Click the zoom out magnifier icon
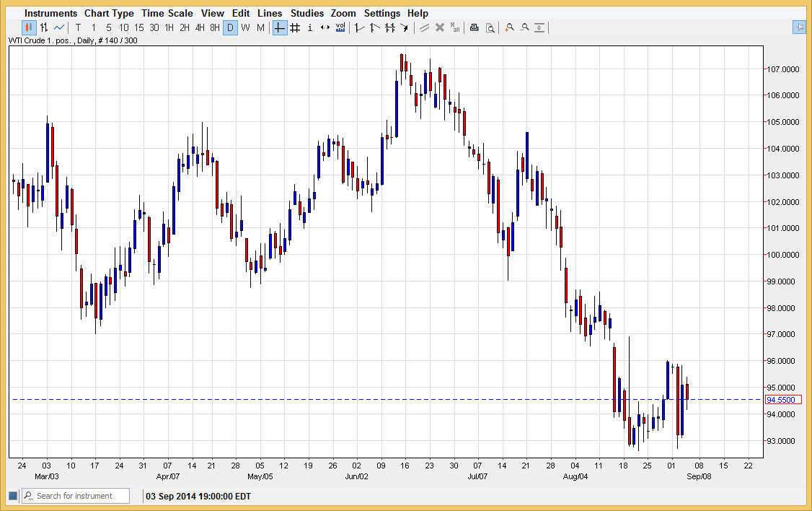 point(524,27)
